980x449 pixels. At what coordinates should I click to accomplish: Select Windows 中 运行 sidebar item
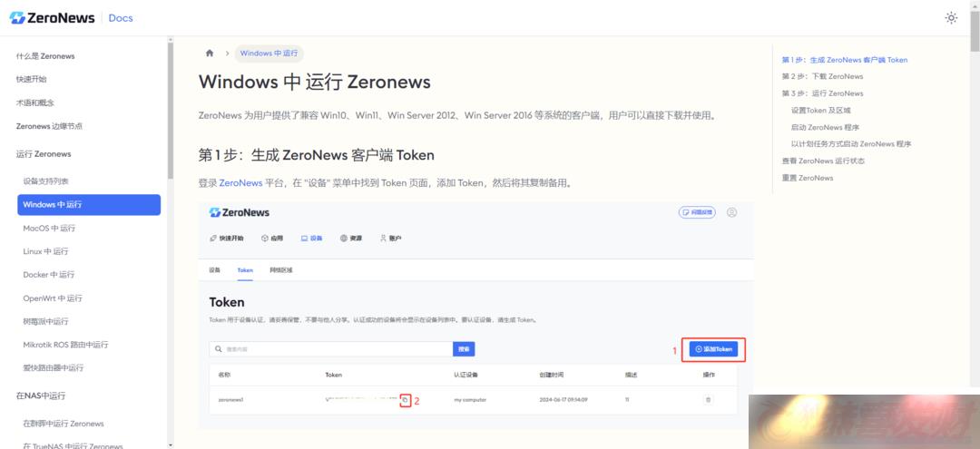pos(89,205)
